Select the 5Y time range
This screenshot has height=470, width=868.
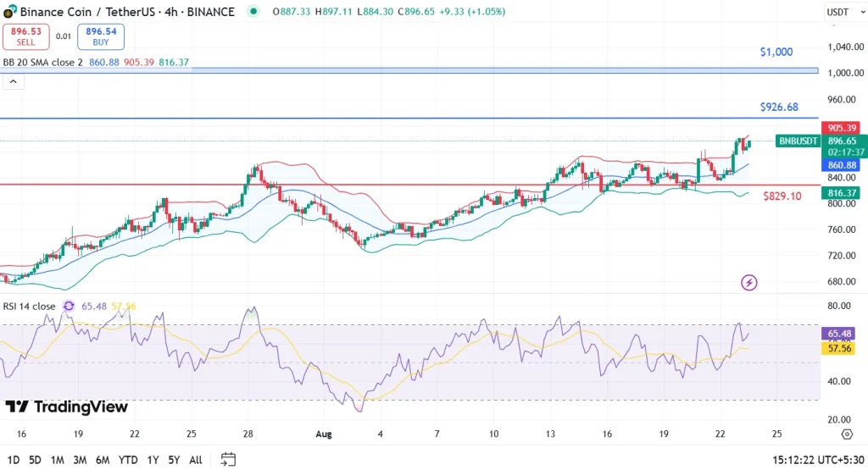click(x=174, y=460)
